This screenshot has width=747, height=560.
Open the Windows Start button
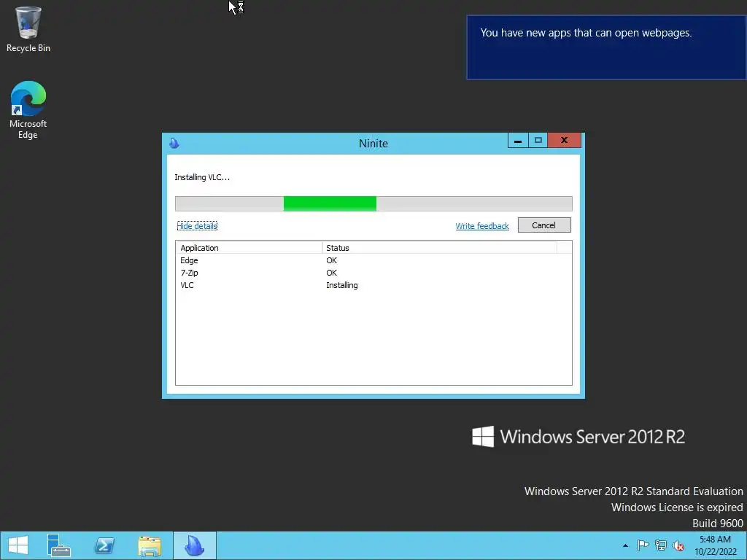(x=18, y=545)
